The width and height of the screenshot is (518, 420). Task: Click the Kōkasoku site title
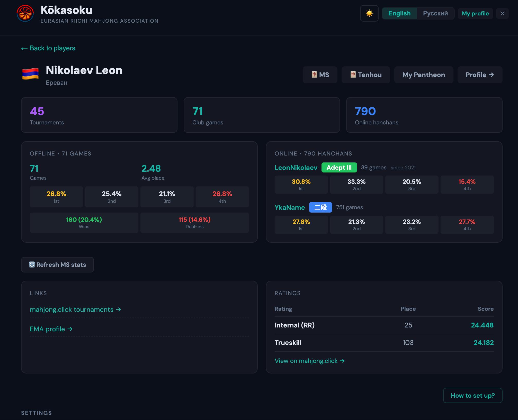[66, 10]
